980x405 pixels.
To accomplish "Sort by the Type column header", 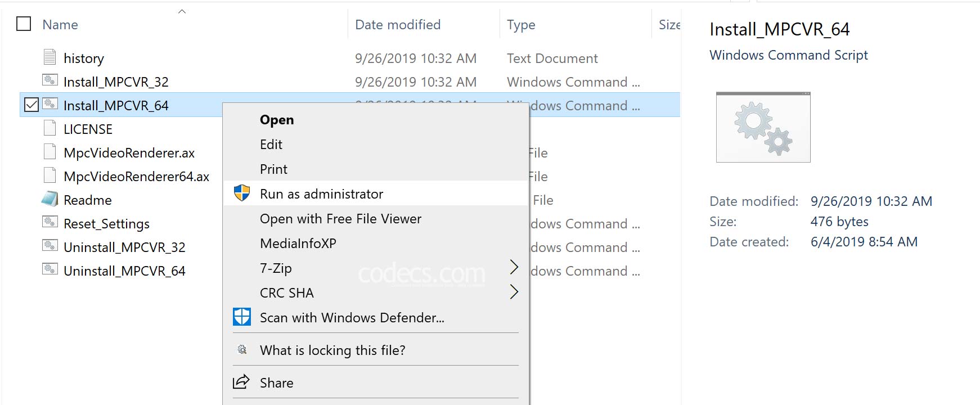I will (x=521, y=25).
